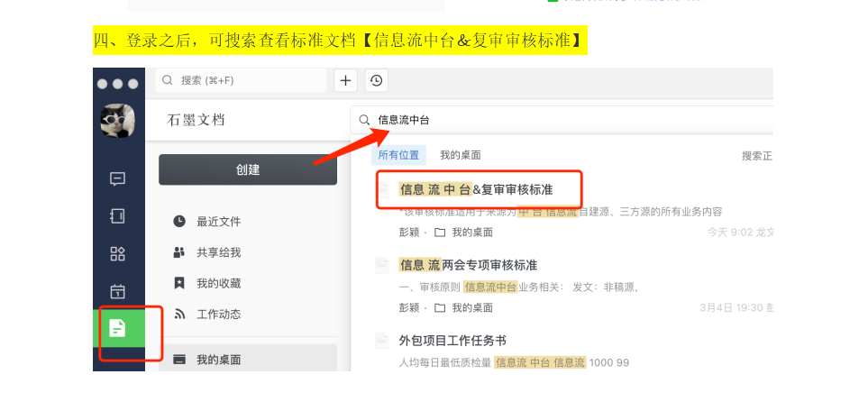Open 最近文件 in the sidebar
This screenshot has width=868, height=420.
[x=219, y=222]
